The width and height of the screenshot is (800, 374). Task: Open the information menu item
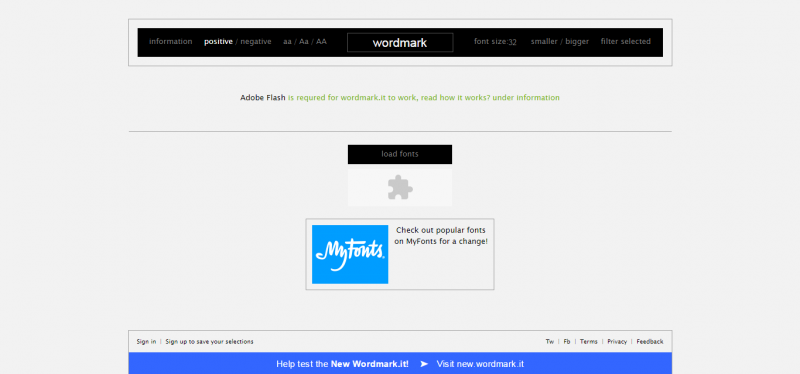[170, 42]
